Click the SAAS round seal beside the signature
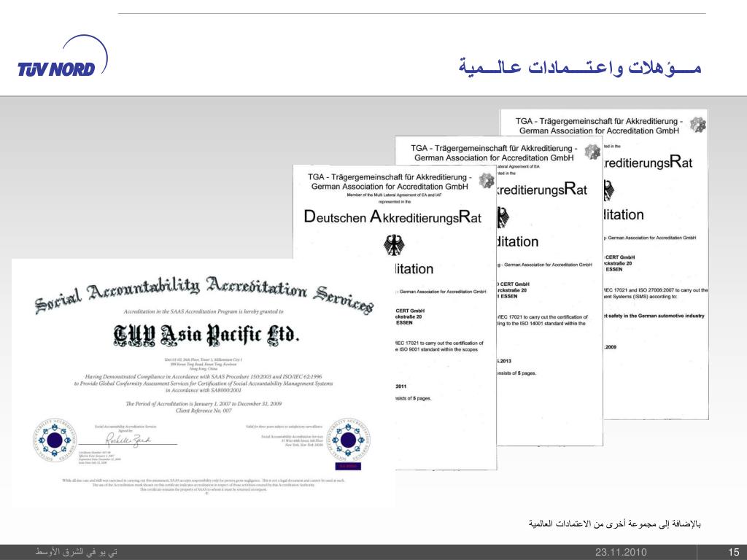Screen dimensions: 747x560 click(x=54, y=440)
